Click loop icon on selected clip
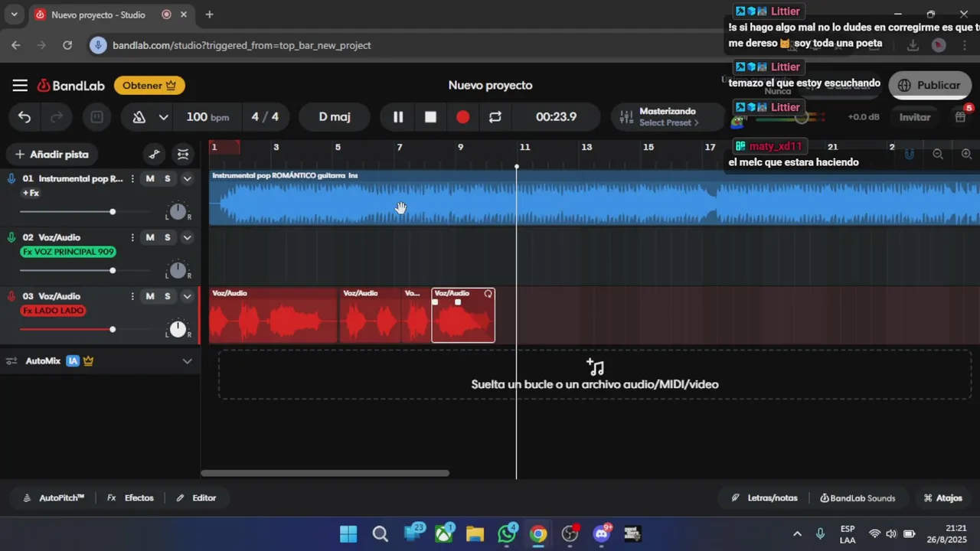 click(488, 294)
